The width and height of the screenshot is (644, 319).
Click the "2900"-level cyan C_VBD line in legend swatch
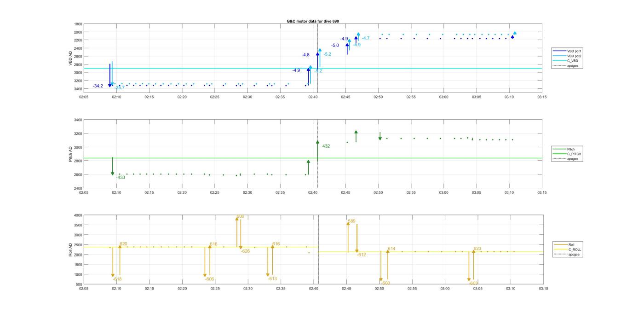pyautogui.click(x=560, y=61)
